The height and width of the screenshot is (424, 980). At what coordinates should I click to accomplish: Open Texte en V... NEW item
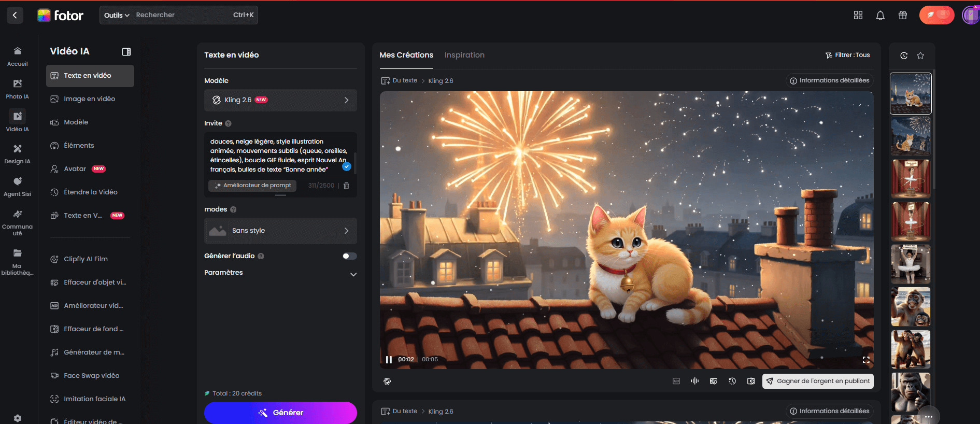click(x=90, y=216)
